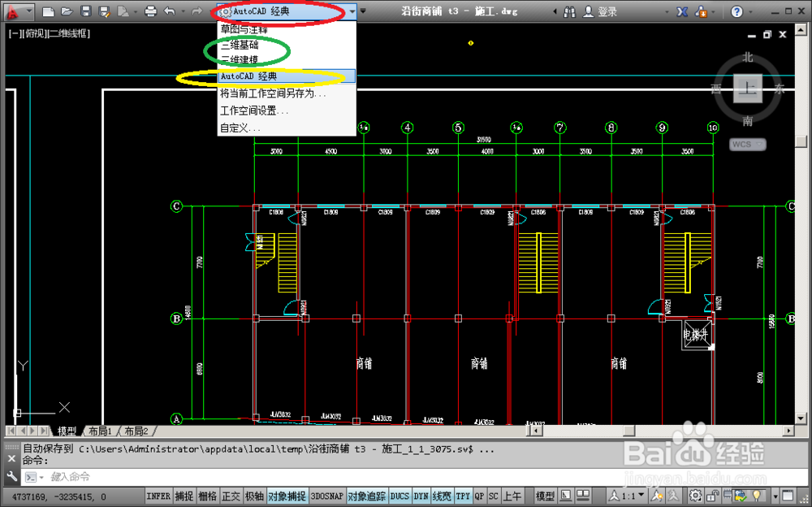This screenshot has width=812, height=507.
Task: Switch to the 模型 tab
Action: click(x=67, y=431)
